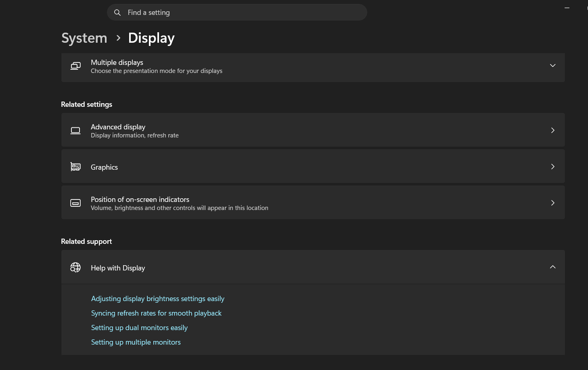Click 'Choose the presentation mode' description text
588x370 pixels.
(x=157, y=71)
